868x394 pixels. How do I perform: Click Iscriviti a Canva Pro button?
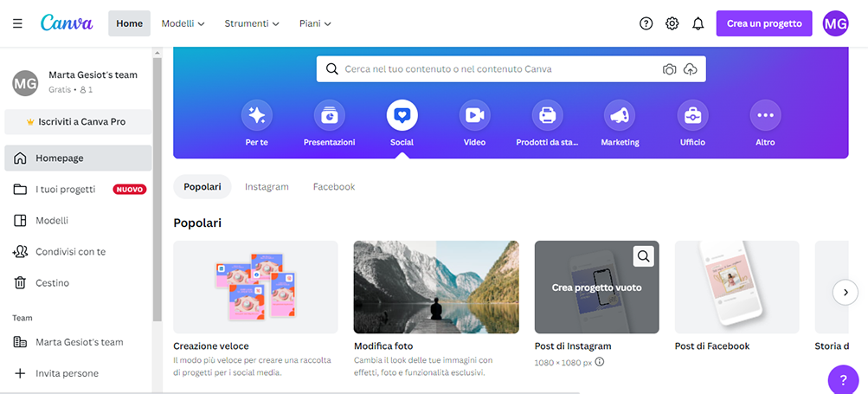[76, 122]
